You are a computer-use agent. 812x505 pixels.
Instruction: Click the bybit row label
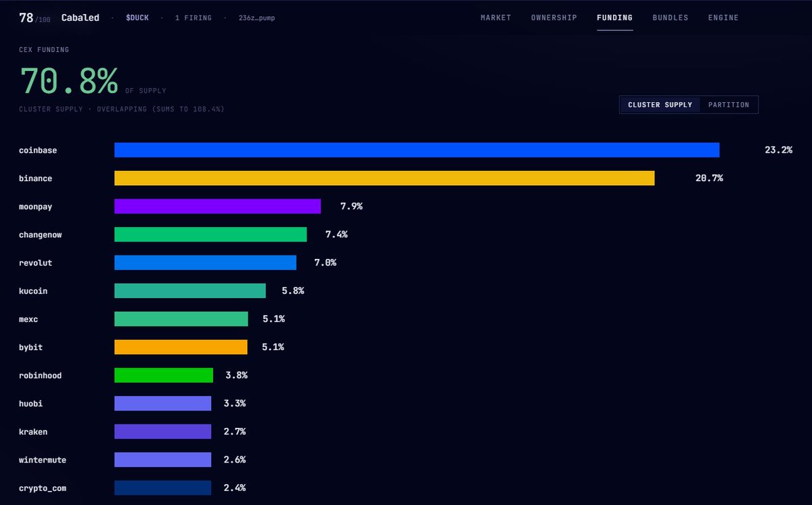coord(30,347)
